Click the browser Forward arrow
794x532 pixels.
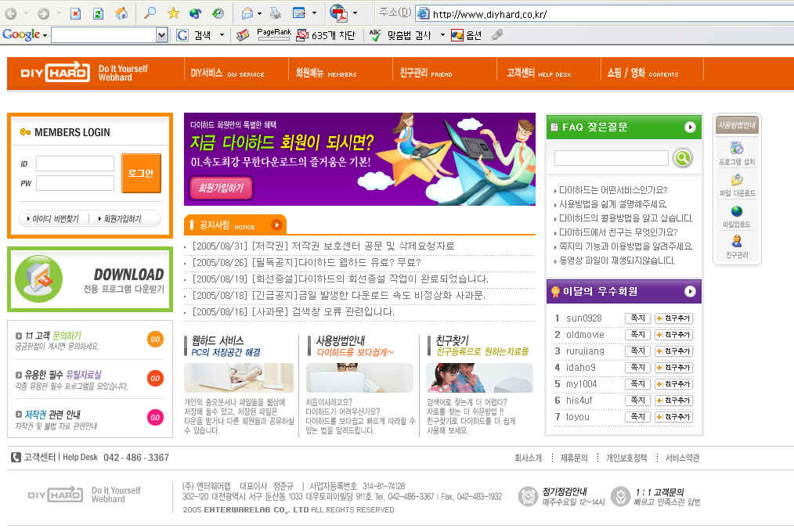44,13
